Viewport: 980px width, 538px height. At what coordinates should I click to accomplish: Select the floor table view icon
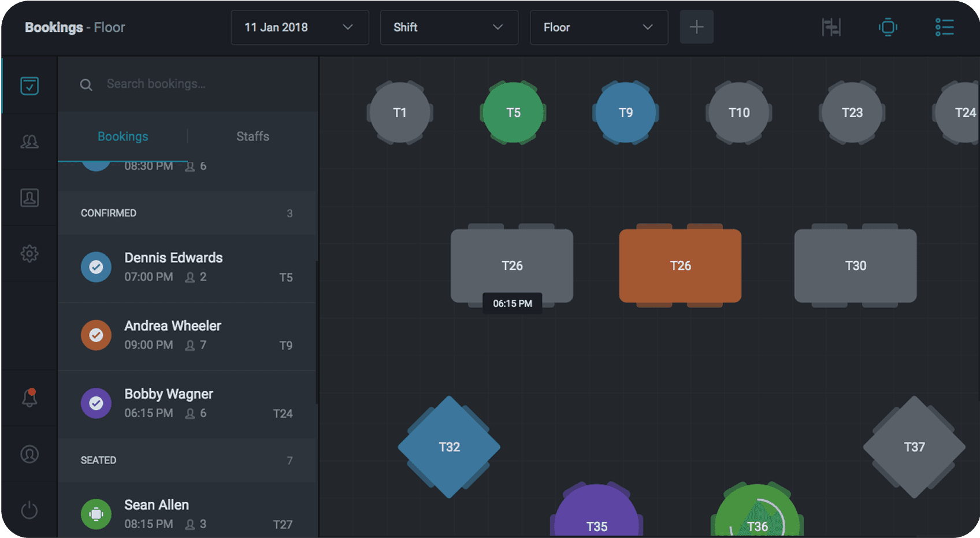tap(888, 27)
